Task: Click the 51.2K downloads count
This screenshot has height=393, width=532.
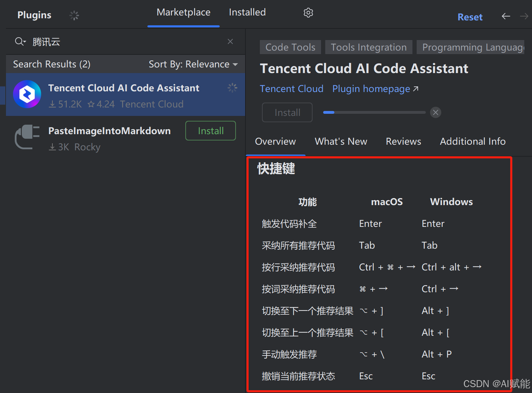Action: (x=65, y=104)
